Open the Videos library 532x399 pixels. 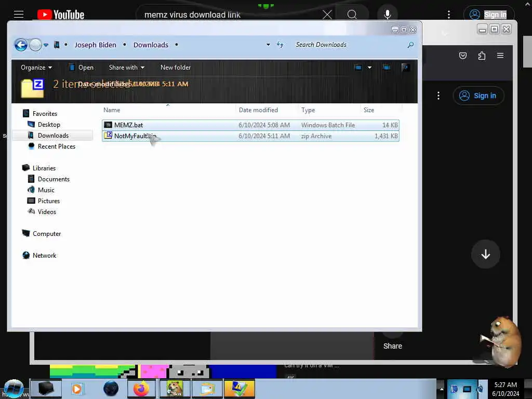tap(47, 212)
